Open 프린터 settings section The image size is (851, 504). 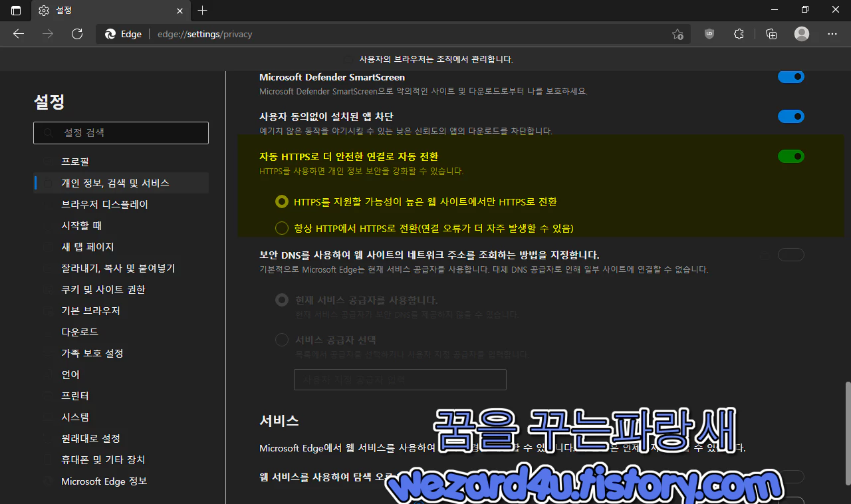click(x=121, y=396)
